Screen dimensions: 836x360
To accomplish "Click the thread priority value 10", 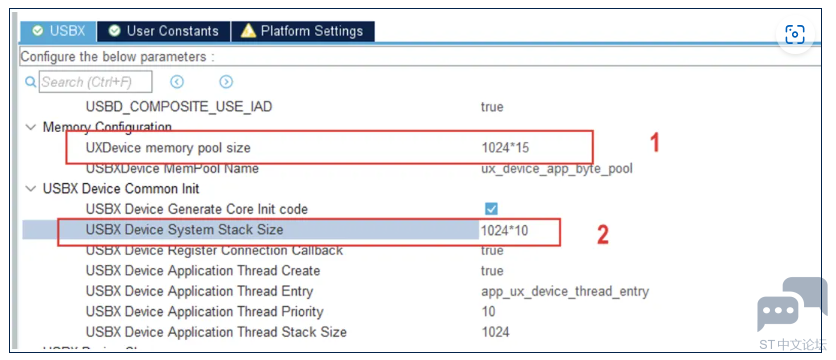I will click(488, 311).
